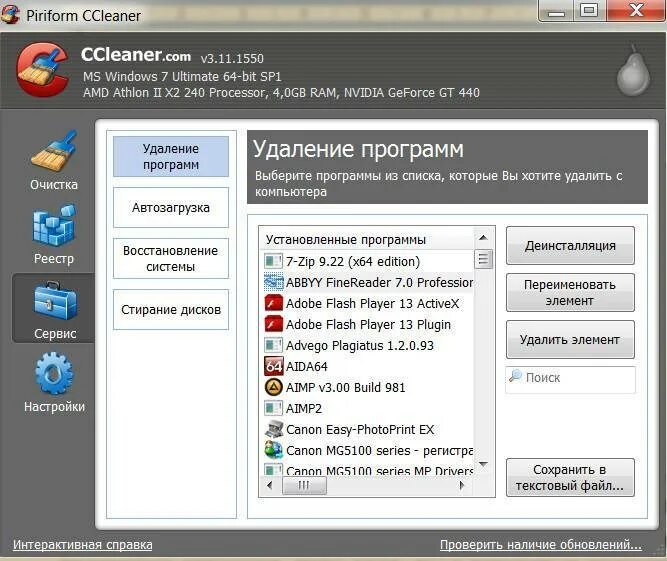Click the Canon Easy-PhotoPrint EX icon
667x561 pixels.
pos(274,429)
